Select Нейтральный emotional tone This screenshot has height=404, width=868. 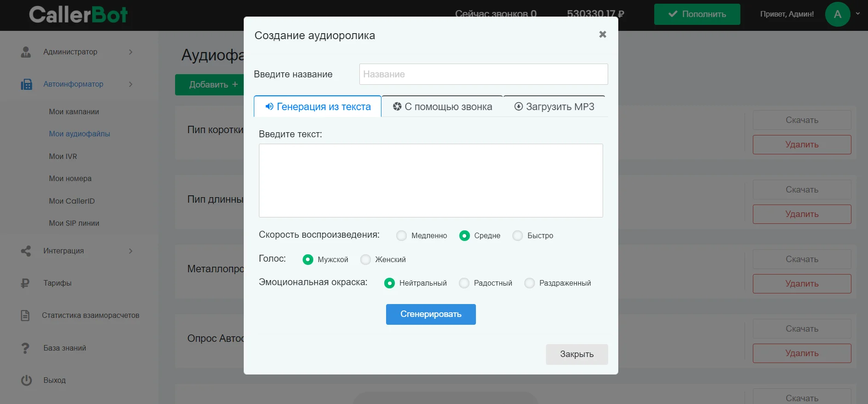389,283
